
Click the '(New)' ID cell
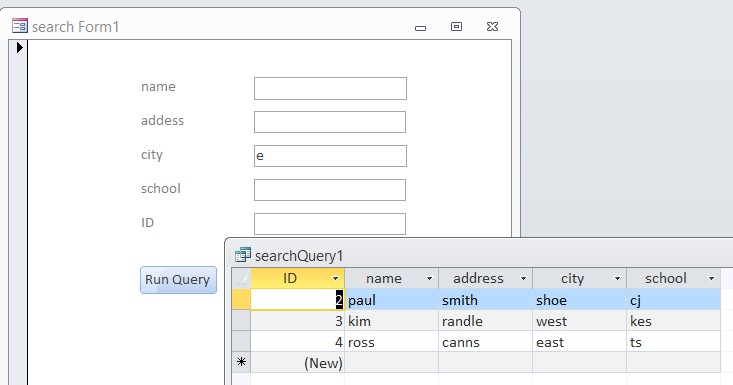298,363
